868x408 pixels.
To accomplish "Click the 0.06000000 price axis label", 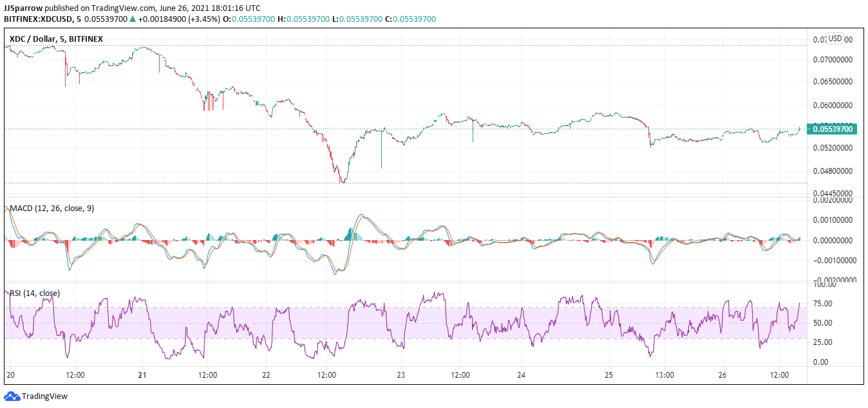I will click(832, 105).
